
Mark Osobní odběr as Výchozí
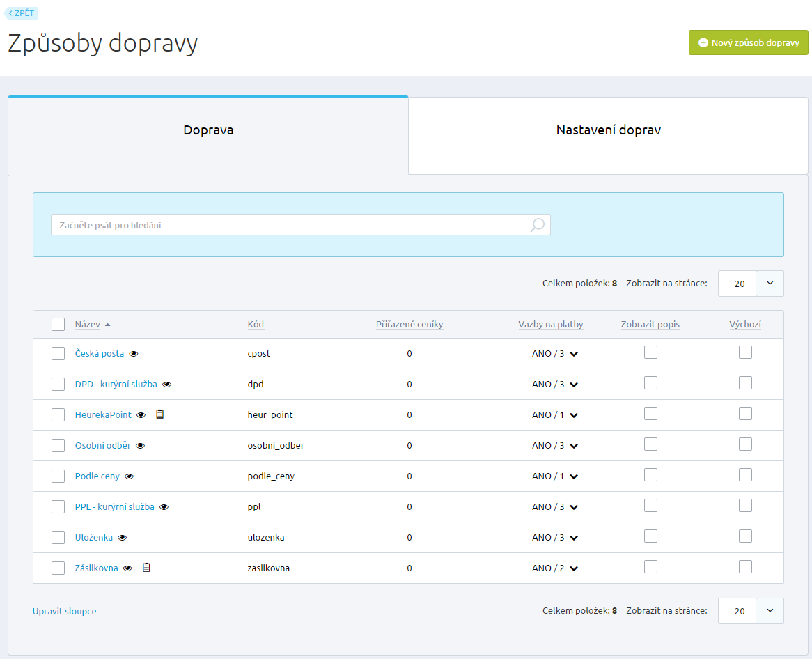(745, 444)
